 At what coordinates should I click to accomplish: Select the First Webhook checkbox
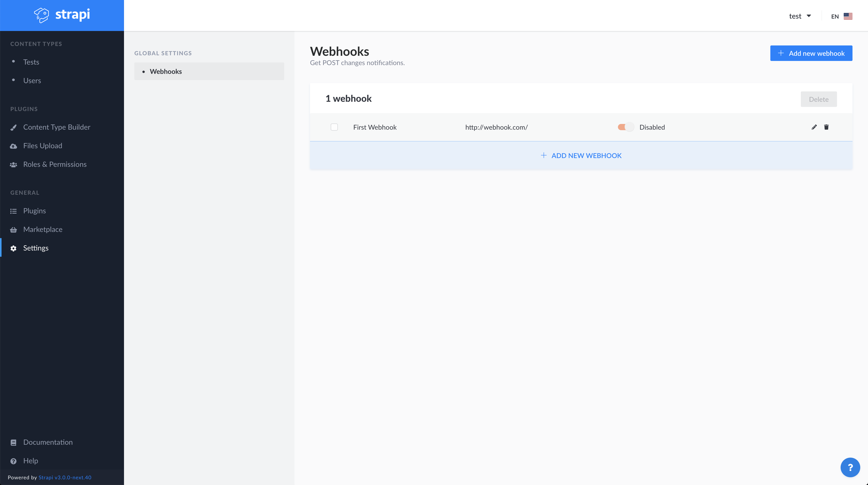point(334,127)
